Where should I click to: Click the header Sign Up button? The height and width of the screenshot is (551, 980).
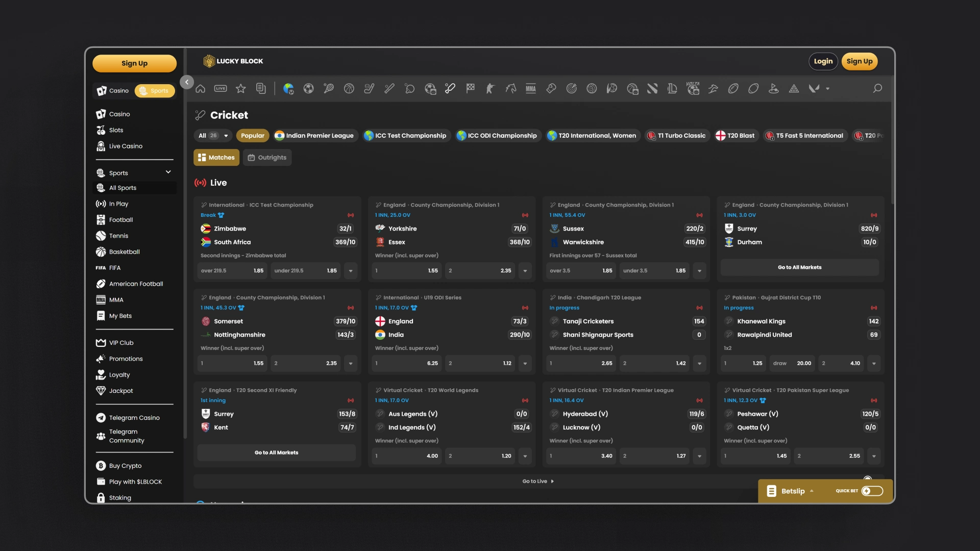[860, 61]
